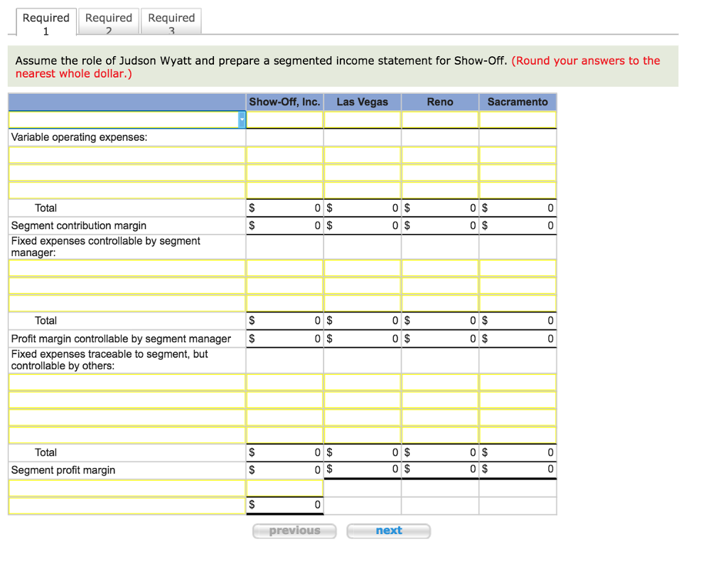Image resolution: width=728 pixels, height=564 pixels.
Task: Click the previous button
Action: 294,531
